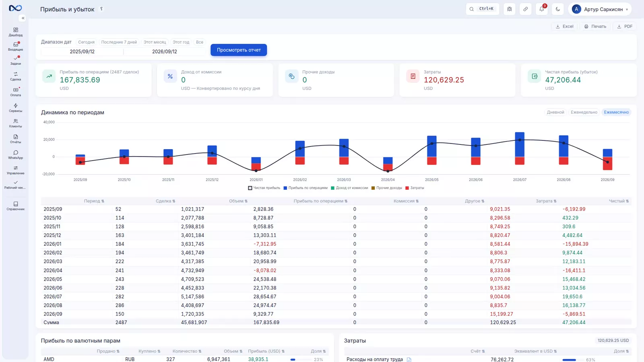Open the notifications bell
This screenshot has width=644, height=362.
click(x=542, y=9)
